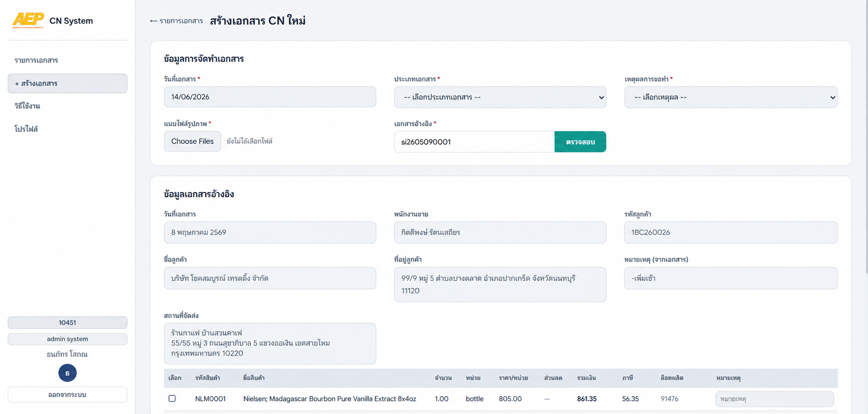868x414 pixels.
Task: Click quantity cell 1.00
Action: click(x=442, y=399)
